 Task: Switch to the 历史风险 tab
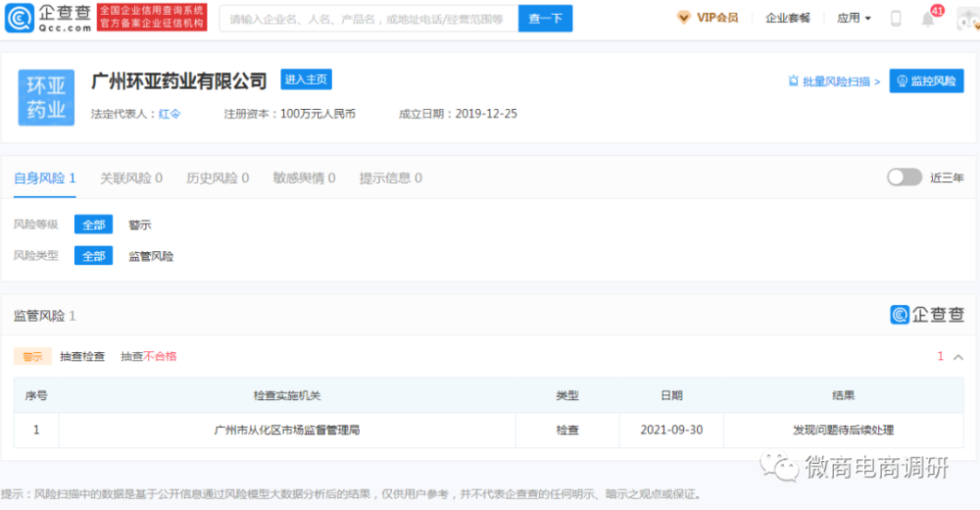218,178
